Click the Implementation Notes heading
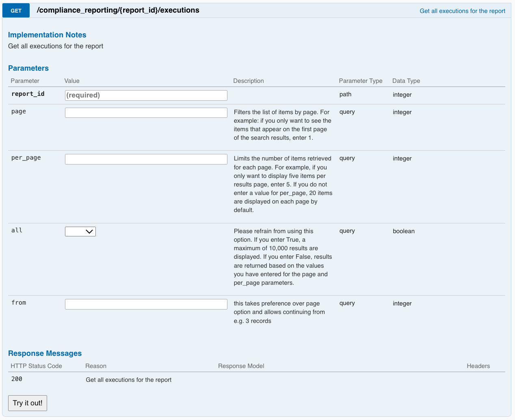 coord(47,35)
